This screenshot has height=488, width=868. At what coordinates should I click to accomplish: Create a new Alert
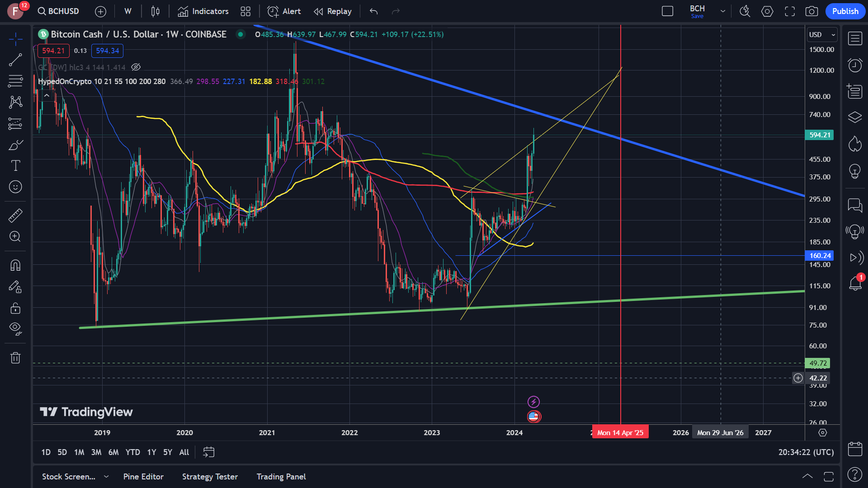point(284,11)
